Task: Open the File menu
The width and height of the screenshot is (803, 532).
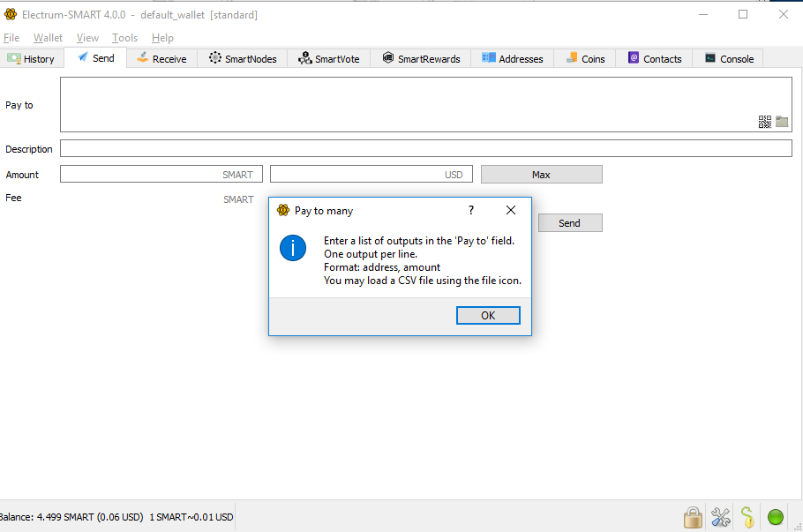Action: point(11,38)
